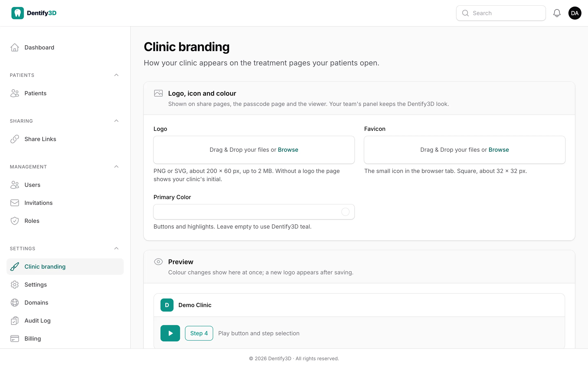Open the DA user avatar menu
The width and height of the screenshot is (588, 368).
coord(575,13)
